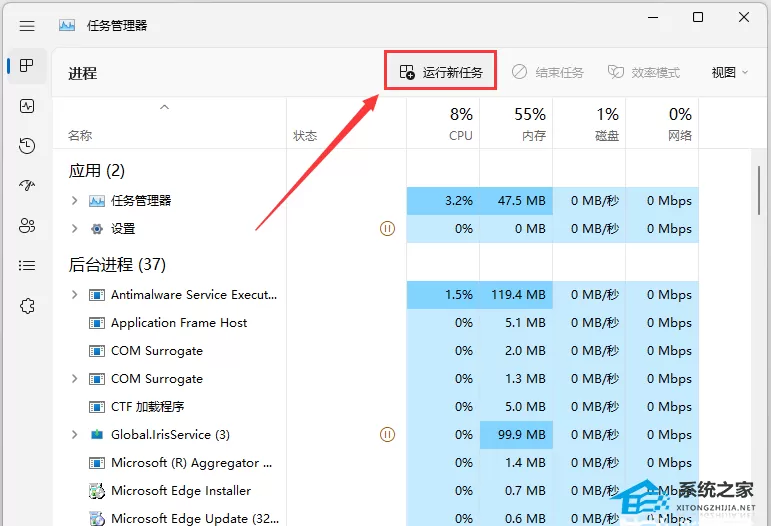
Task: Sort processes by the CPU column
Action: click(x=443, y=123)
